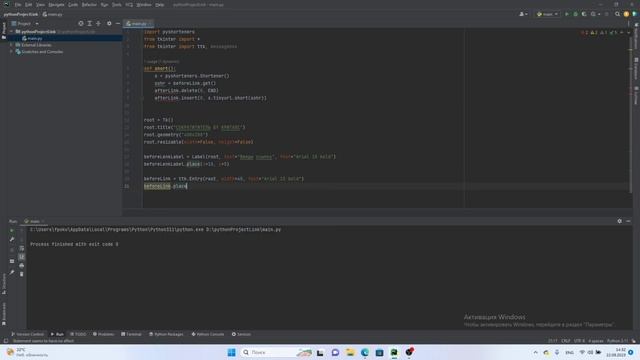Clear all Run console output trash icon
This screenshot has height=360, width=640.
tap(22, 274)
